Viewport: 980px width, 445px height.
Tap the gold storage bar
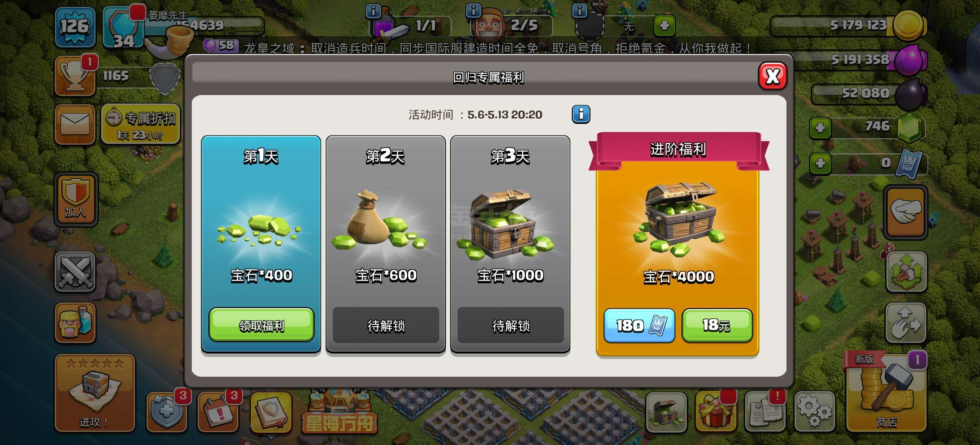(x=849, y=25)
